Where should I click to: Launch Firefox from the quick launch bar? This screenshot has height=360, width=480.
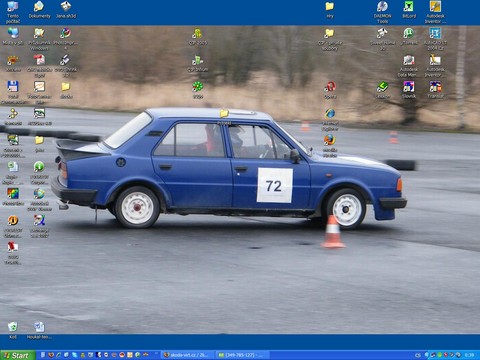(x=51, y=355)
